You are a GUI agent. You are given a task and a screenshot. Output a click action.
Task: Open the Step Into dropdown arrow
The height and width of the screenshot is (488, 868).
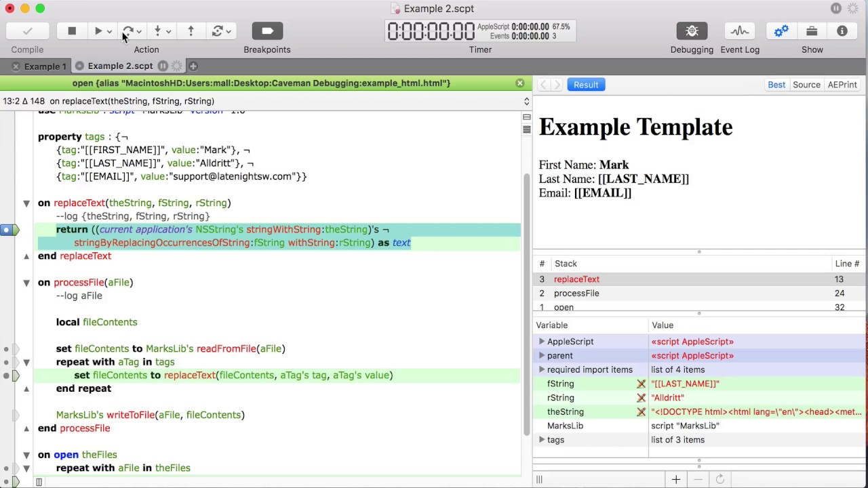168,32
